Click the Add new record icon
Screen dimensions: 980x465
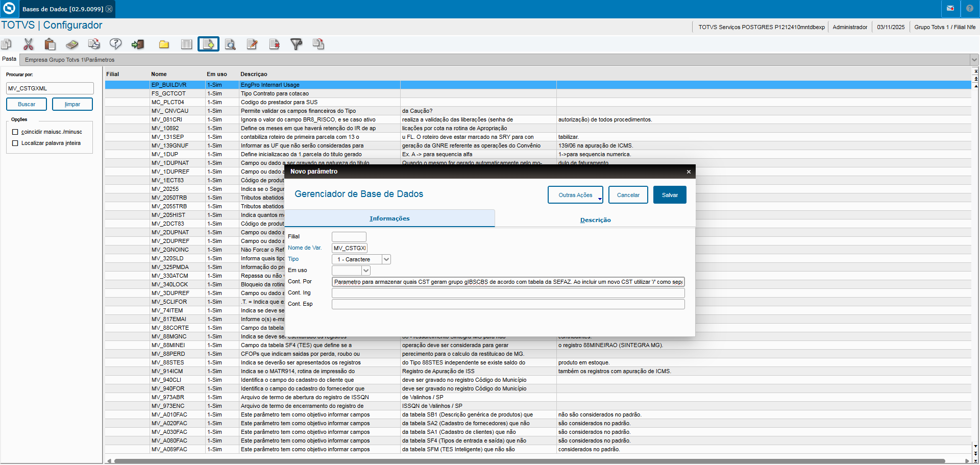(x=208, y=44)
